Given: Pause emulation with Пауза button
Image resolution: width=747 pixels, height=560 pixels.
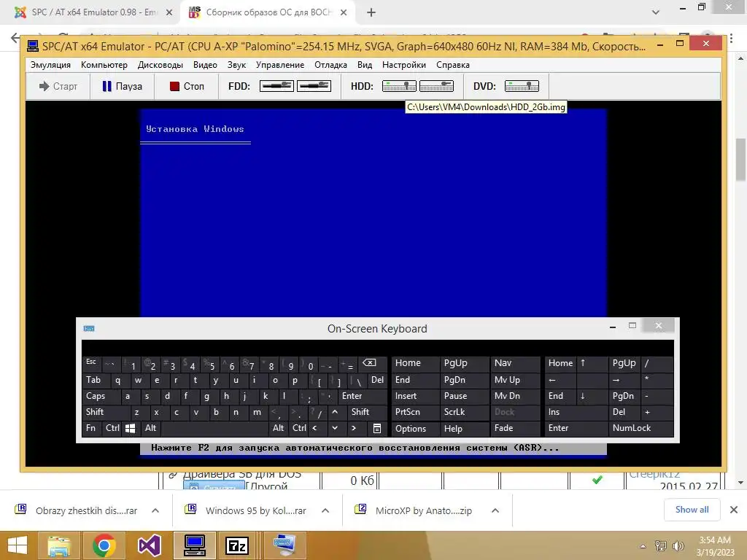Looking at the screenshot, I should 122,86.
